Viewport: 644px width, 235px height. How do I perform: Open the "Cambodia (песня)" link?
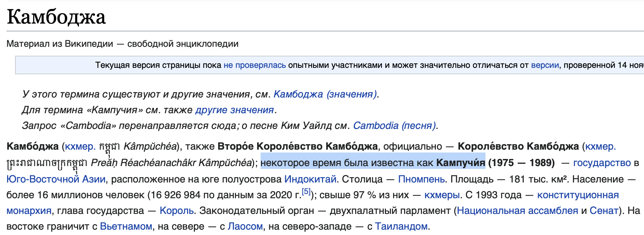394,126
